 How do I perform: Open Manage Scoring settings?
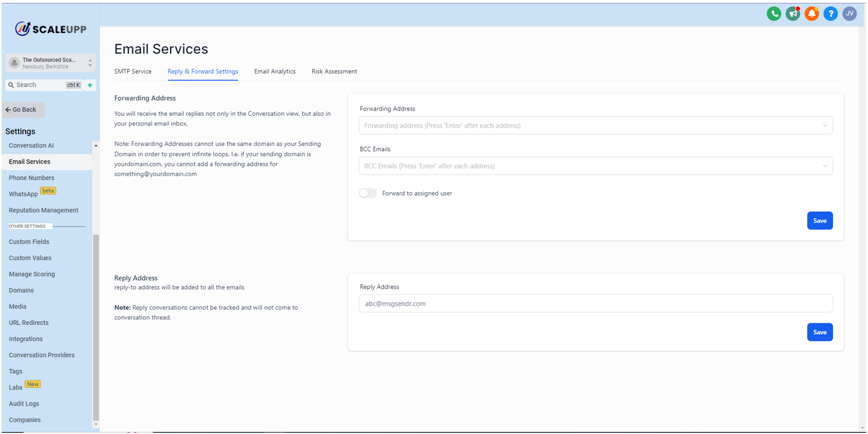click(32, 274)
